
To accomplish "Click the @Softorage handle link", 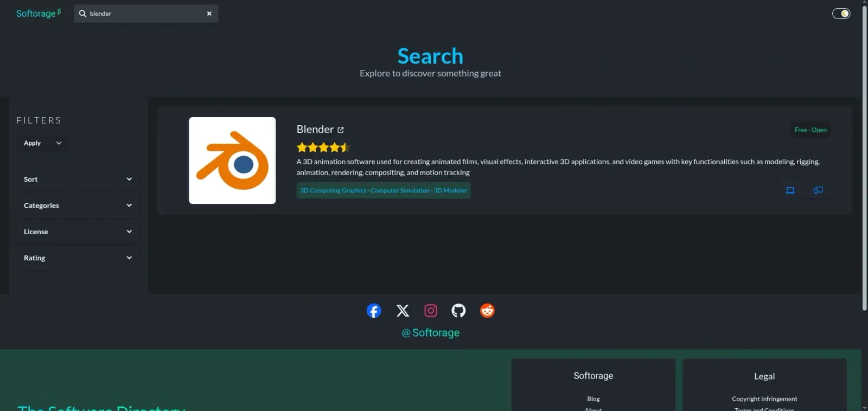I will pyautogui.click(x=430, y=333).
